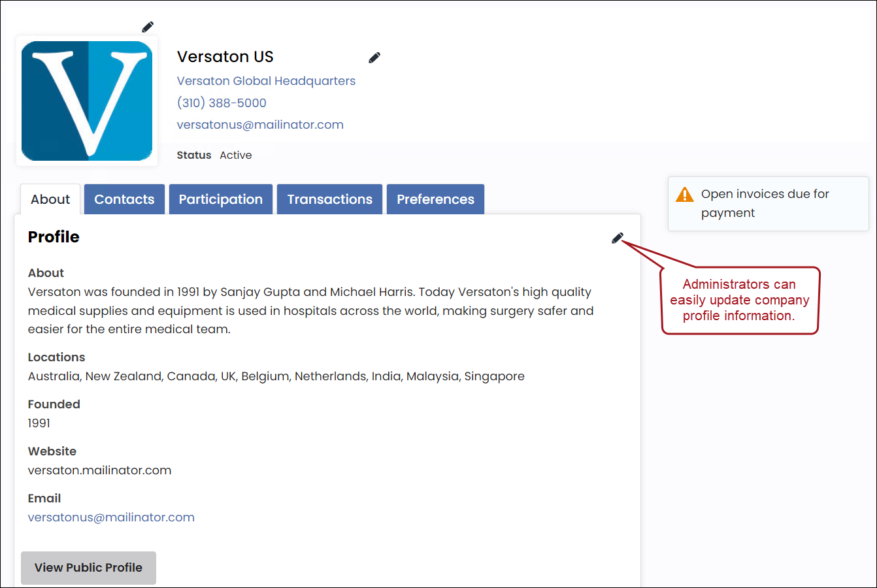The height and width of the screenshot is (588, 877).
Task: Click the Versaton US company name
Action: 225,57
